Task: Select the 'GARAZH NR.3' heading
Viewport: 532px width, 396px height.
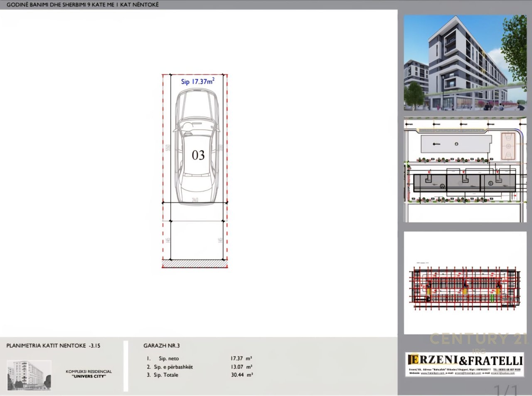Action: tap(161, 345)
